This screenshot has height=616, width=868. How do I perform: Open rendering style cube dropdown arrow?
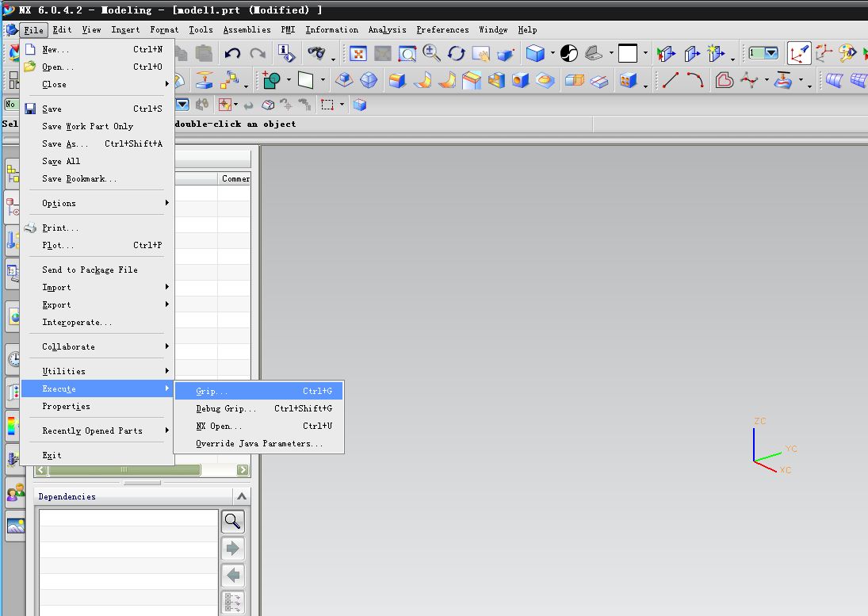click(x=553, y=54)
